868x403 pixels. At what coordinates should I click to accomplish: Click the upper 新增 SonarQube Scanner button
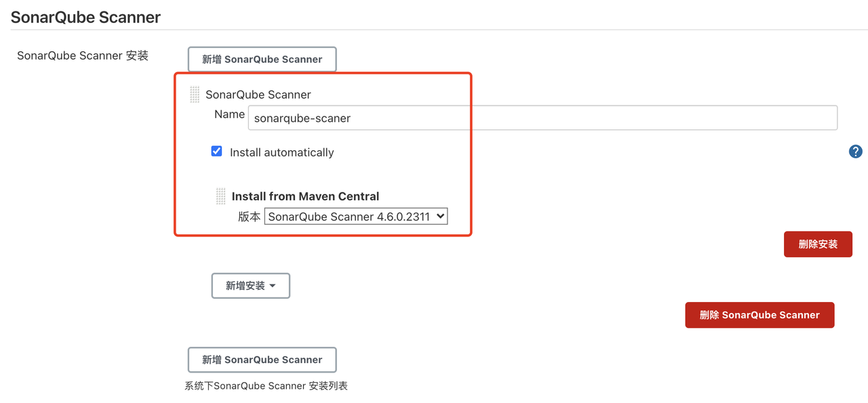[x=262, y=59]
